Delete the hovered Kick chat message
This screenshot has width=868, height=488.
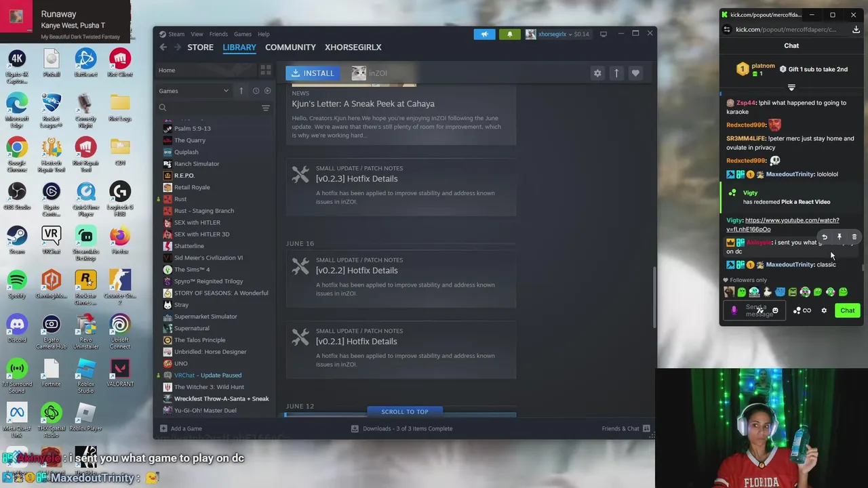[854, 237]
